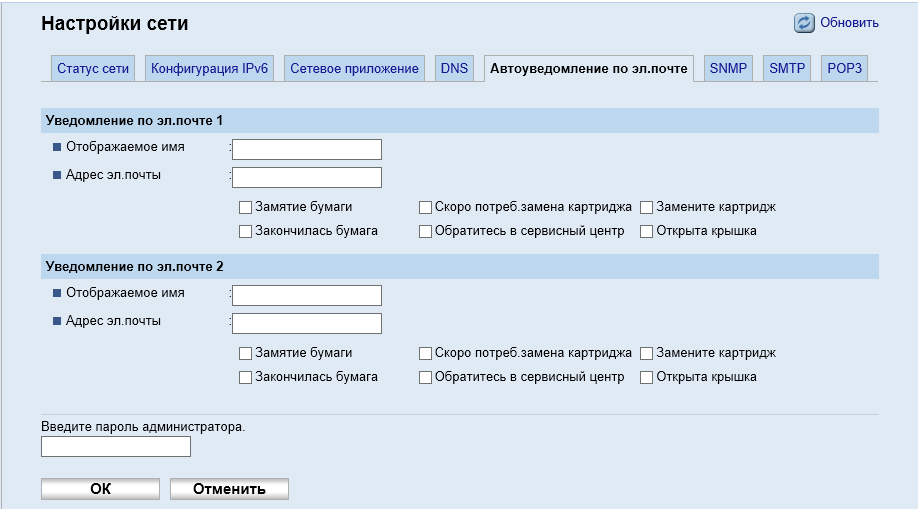Click Адрес эл.почты field in notification 2
This screenshot has width=918, height=509.
coord(307,323)
